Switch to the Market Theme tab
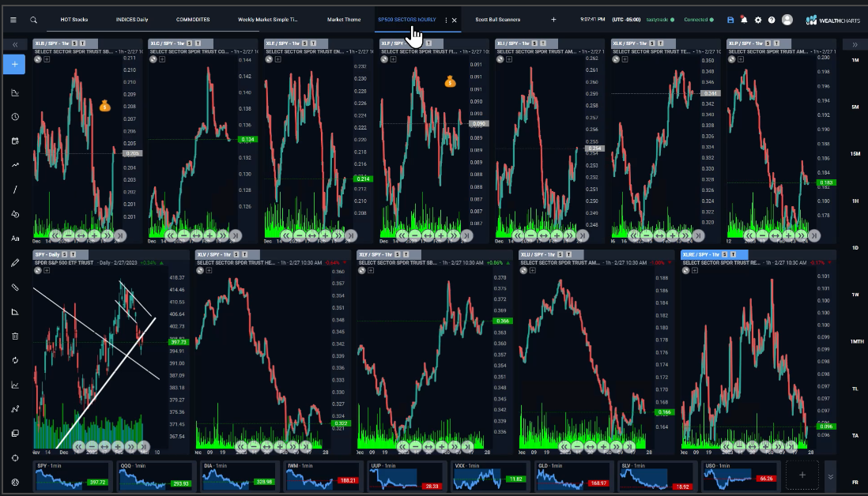Screen dimensions: 868x496 (x=344, y=20)
